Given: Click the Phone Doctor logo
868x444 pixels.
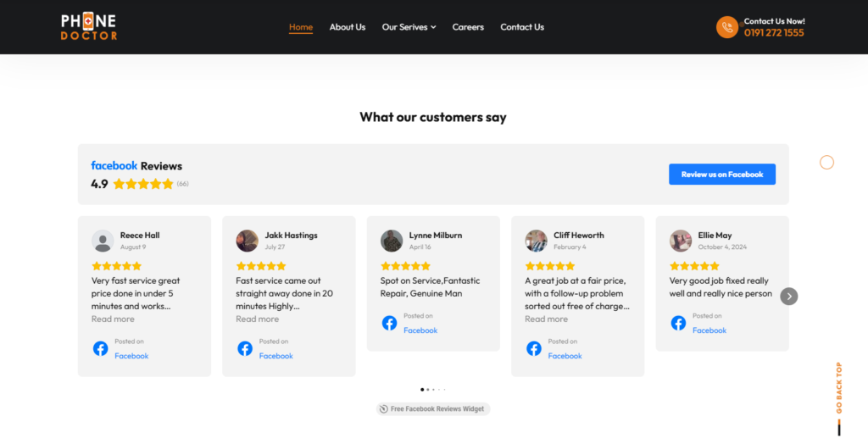Looking at the screenshot, I should click(x=89, y=27).
